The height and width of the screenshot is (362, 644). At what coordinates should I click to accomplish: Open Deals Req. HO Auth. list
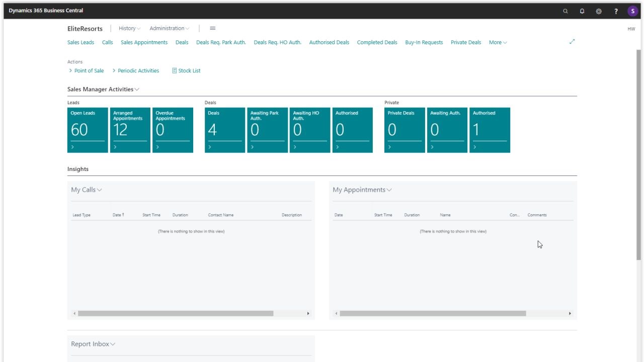[x=277, y=43]
